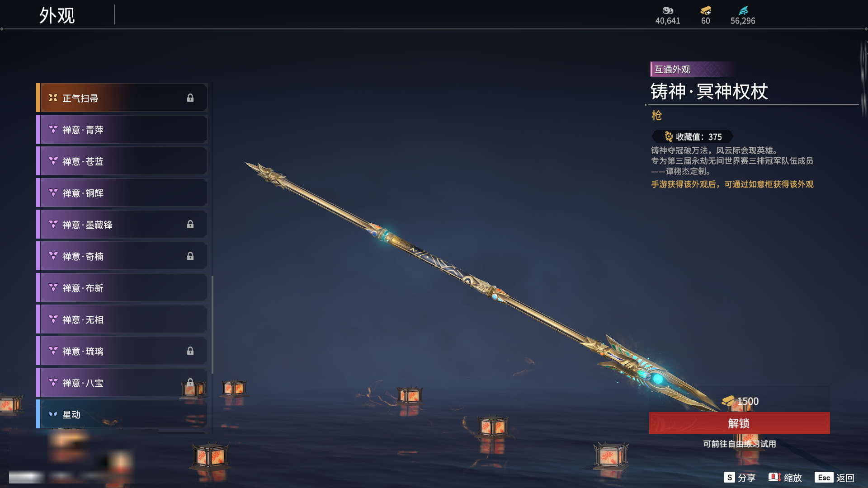Click the 收藏值 375 collection badge
Viewport: 868px width, 488px height.
click(x=693, y=136)
